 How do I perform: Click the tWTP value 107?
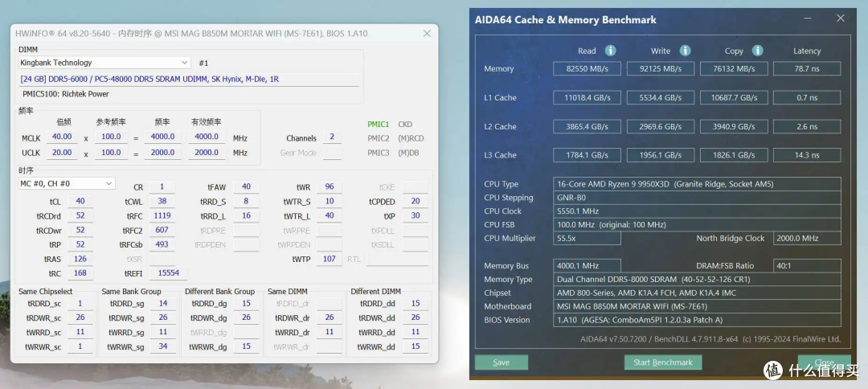tap(330, 259)
